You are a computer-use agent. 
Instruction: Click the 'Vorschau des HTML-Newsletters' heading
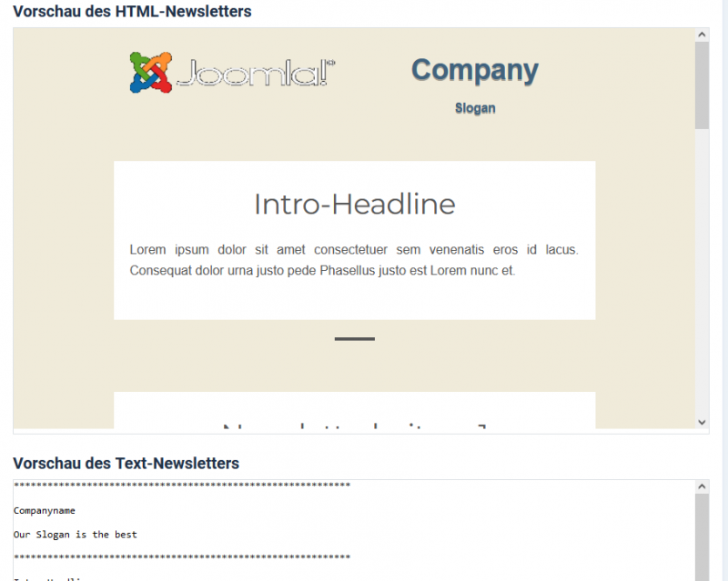coord(132,12)
